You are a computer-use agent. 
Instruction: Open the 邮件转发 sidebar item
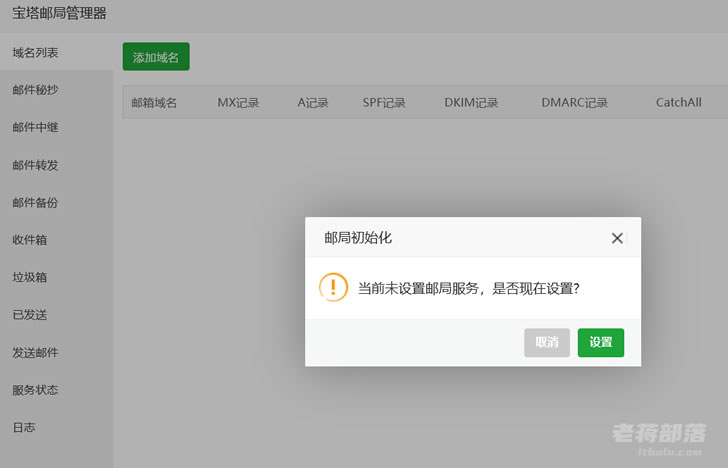point(57,165)
